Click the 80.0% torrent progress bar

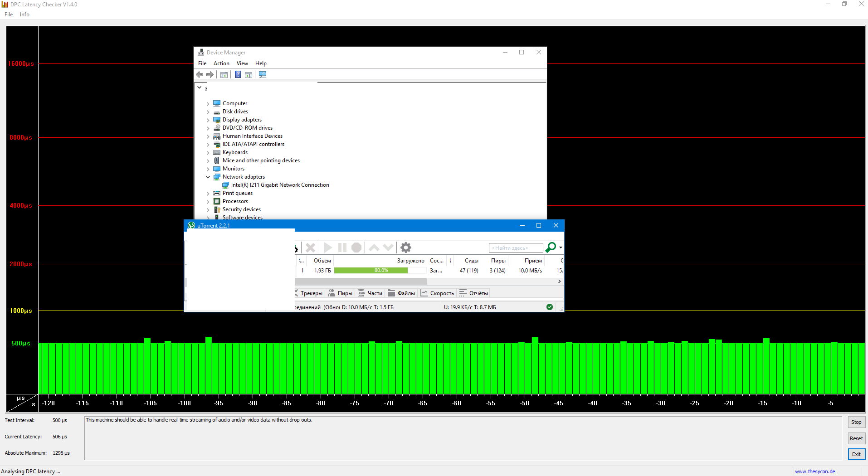(x=381, y=271)
